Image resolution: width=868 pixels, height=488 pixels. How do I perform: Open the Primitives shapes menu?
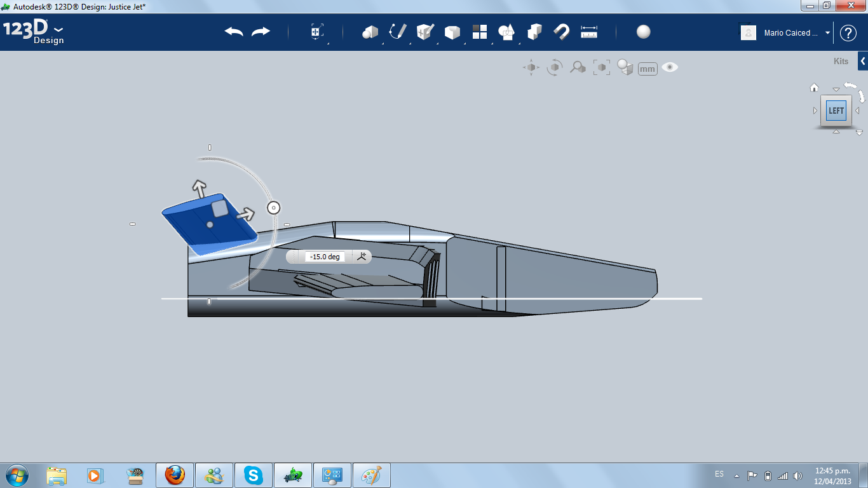(370, 32)
